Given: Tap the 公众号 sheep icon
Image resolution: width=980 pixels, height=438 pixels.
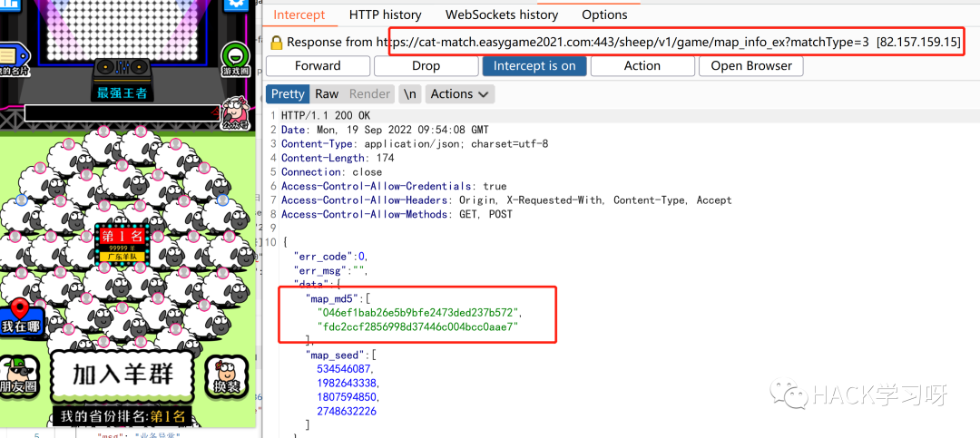Looking at the screenshot, I should (234, 113).
